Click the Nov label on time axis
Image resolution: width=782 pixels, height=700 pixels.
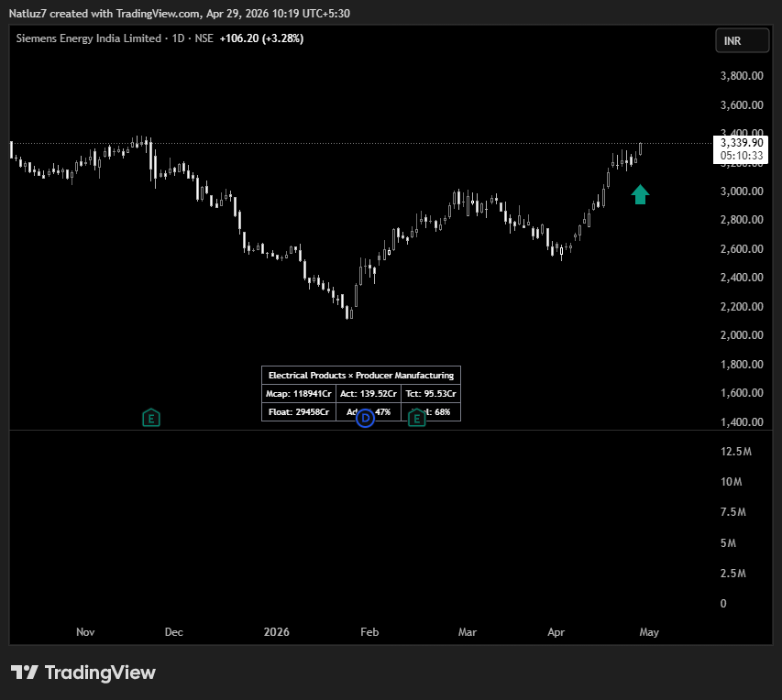85,632
